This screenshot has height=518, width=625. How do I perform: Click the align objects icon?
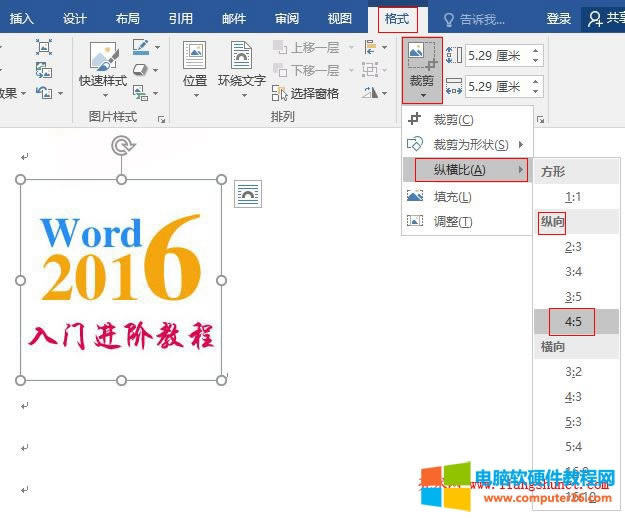tap(370, 47)
